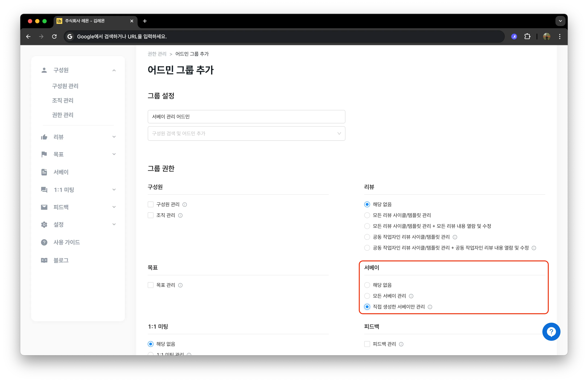Open the browser three-dot menu
Image resolution: width=588 pixels, height=382 pixels.
tap(560, 37)
